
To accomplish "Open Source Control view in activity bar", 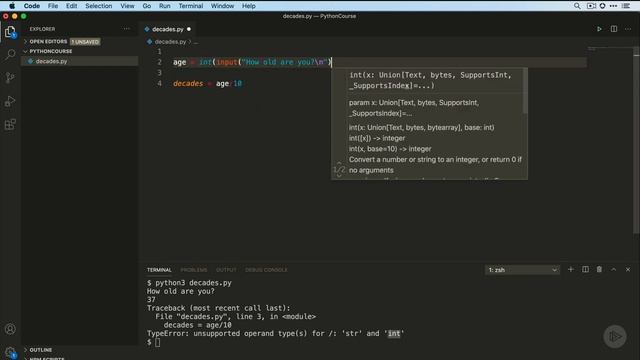I will [x=10, y=78].
